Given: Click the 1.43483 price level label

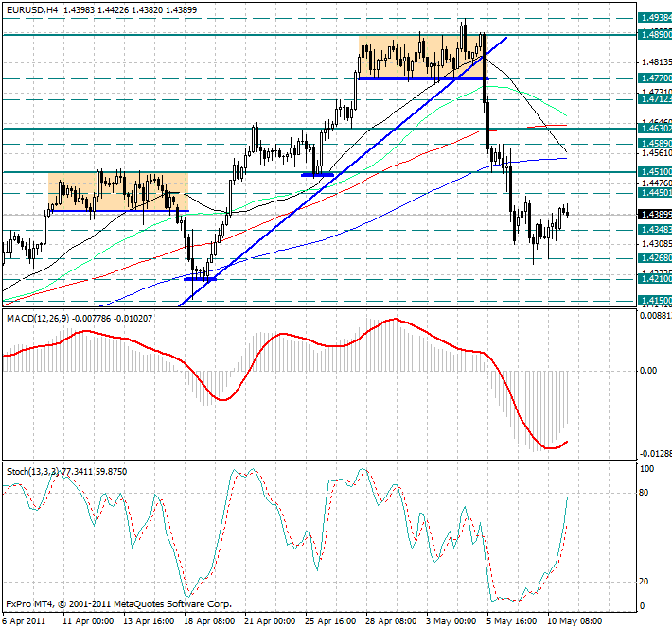Looking at the screenshot, I should [655, 230].
